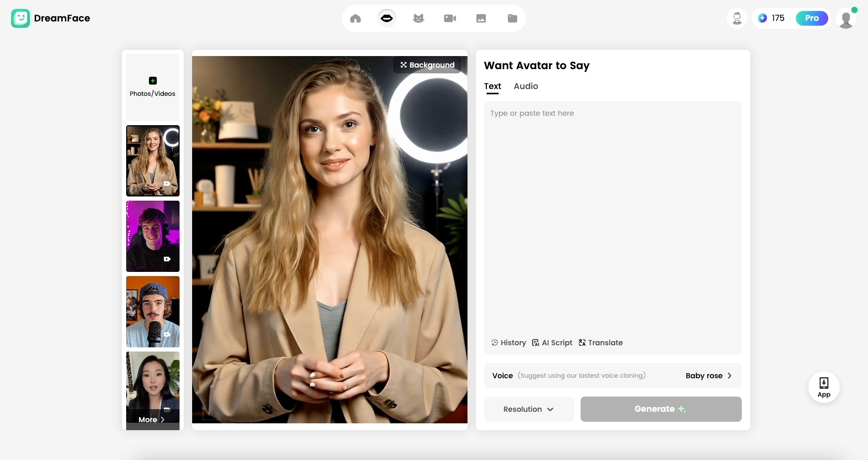Open the folder icon in top navigation

(513, 18)
